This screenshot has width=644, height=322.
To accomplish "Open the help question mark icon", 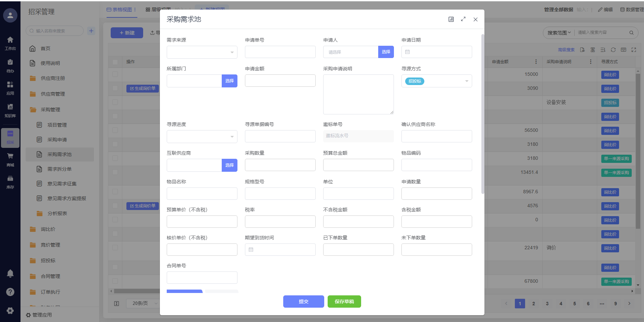I will coord(10,292).
